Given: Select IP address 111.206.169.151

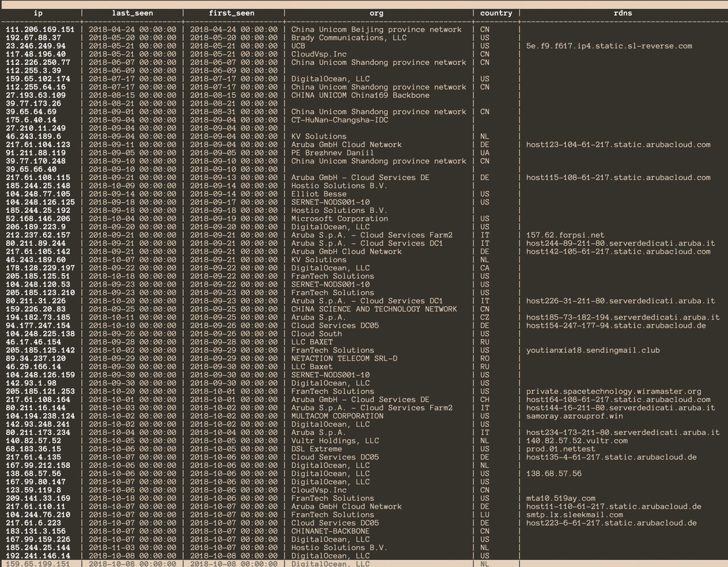Looking at the screenshot, I should click(x=40, y=29).
